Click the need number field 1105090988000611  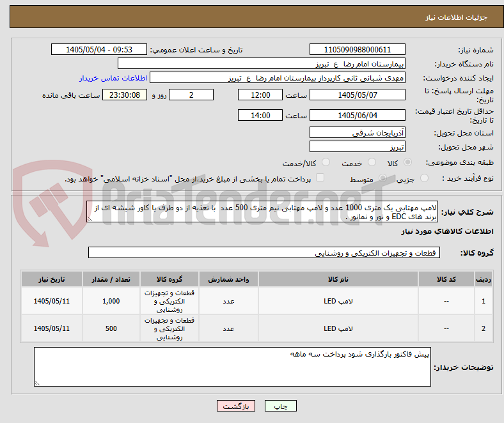357,49
